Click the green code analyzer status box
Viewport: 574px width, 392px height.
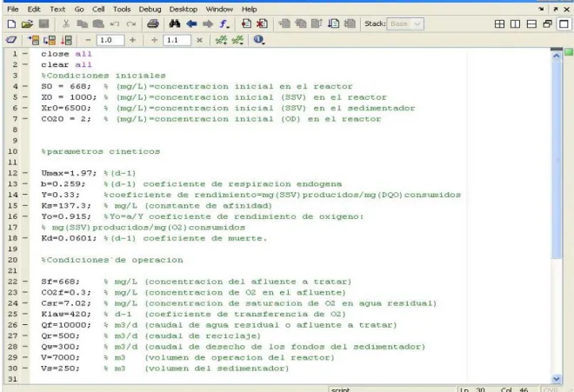point(569,52)
